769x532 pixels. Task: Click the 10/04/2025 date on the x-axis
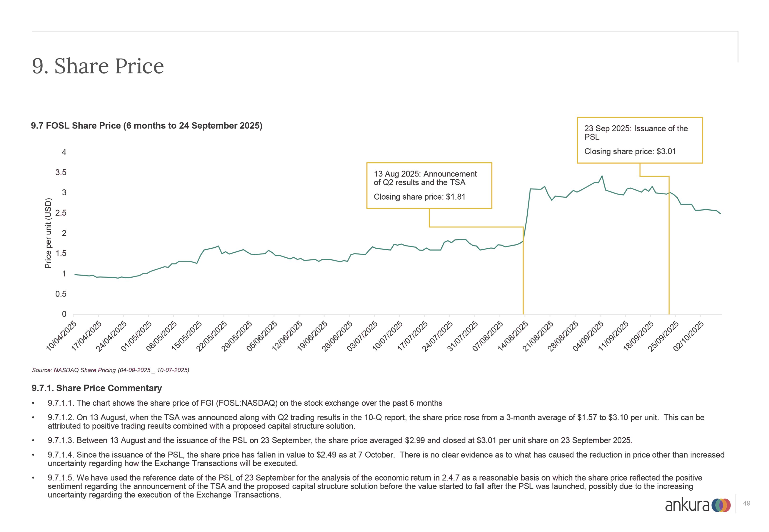[61, 336]
